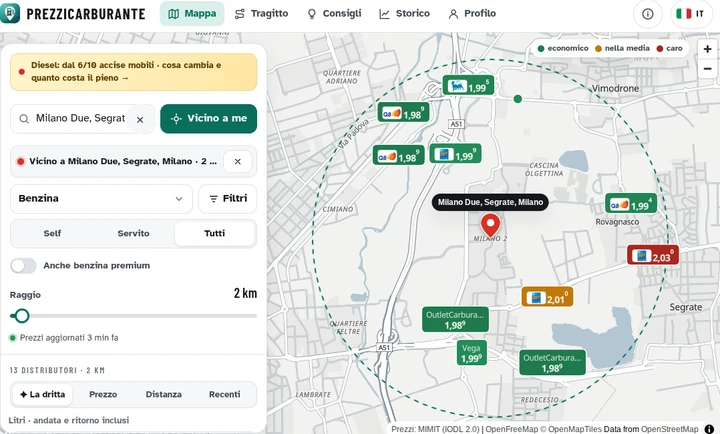Viewport: 720px width, 434px height.
Task: Toggle Anche benzina premium switch
Action: [23, 265]
